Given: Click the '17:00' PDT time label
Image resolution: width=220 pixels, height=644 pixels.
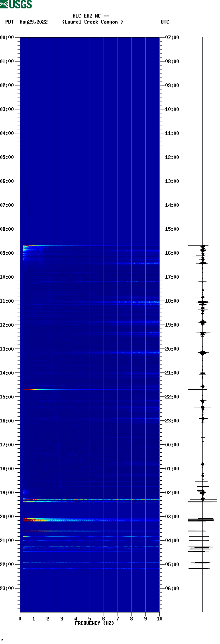Looking at the screenshot, I should coord(7,445).
